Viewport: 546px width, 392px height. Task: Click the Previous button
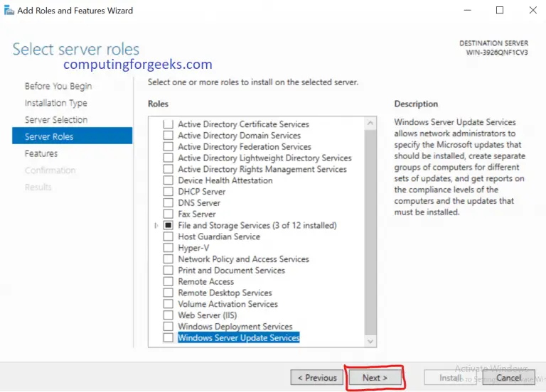317,378
